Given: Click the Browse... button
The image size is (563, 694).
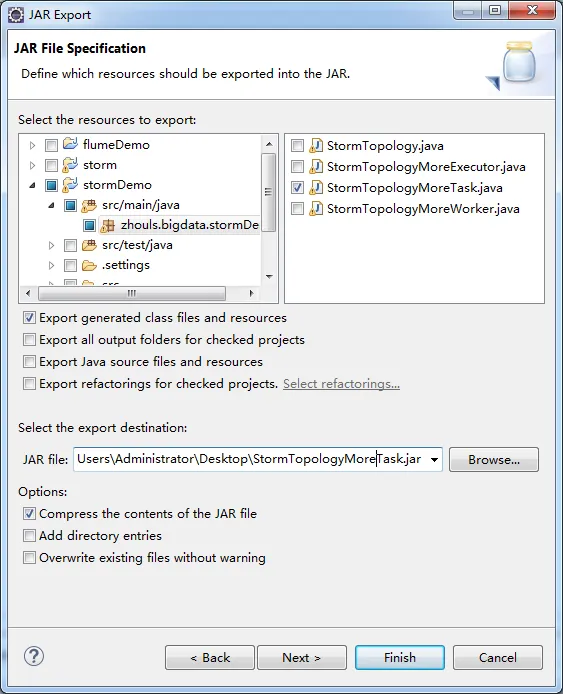Looking at the screenshot, I should tap(494, 459).
